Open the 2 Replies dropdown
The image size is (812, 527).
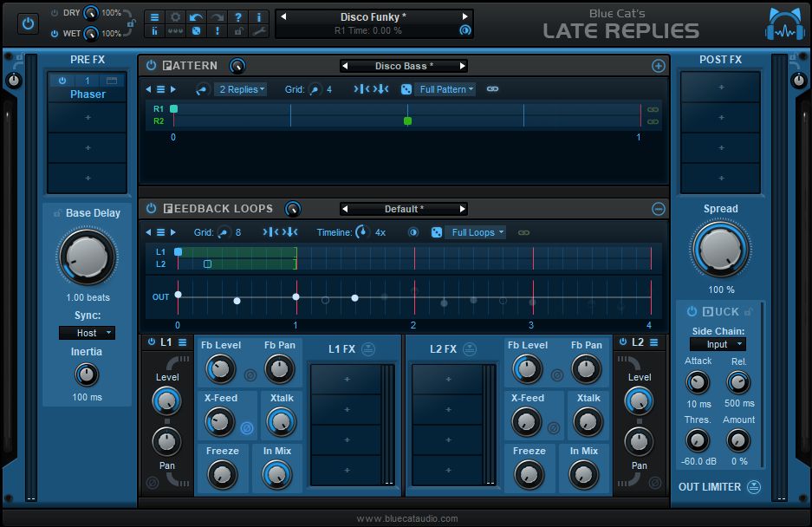(x=241, y=89)
